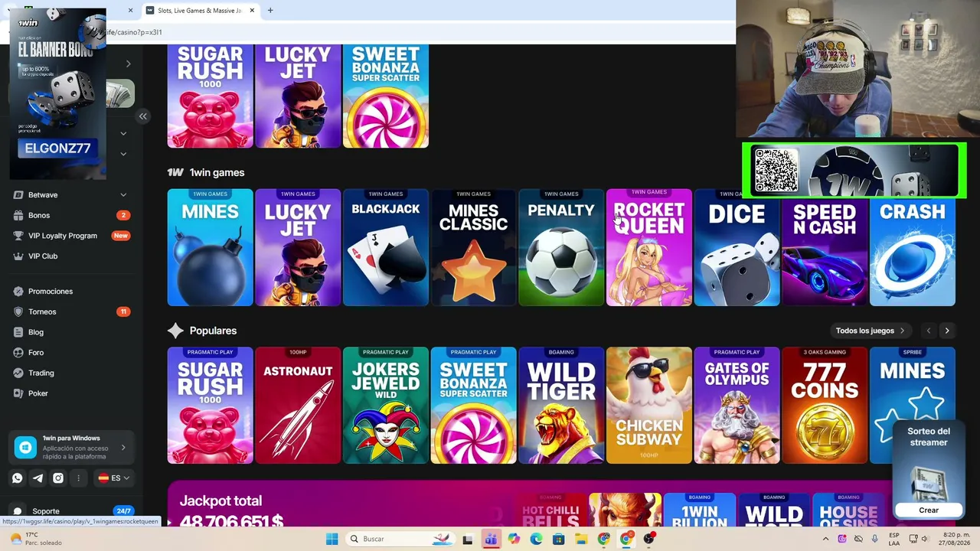
Task: Collapse the sidebar with double-arrow icon
Action: [142, 116]
